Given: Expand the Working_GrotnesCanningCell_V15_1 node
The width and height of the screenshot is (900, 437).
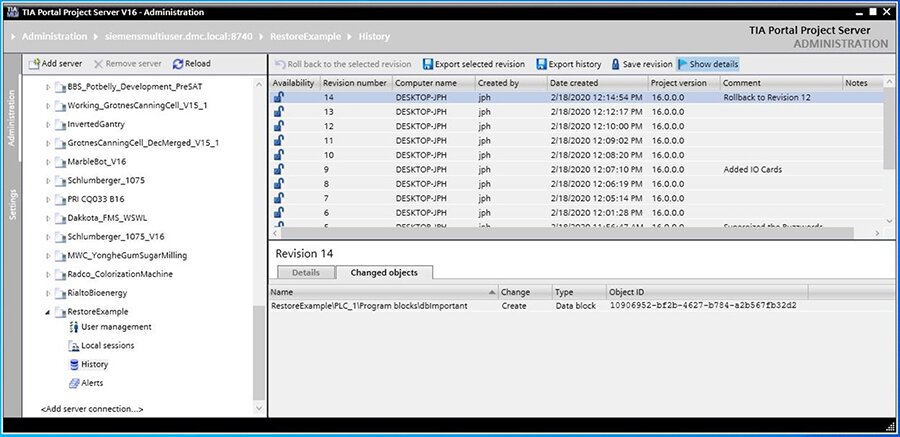Looking at the screenshot, I should (x=48, y=106).
